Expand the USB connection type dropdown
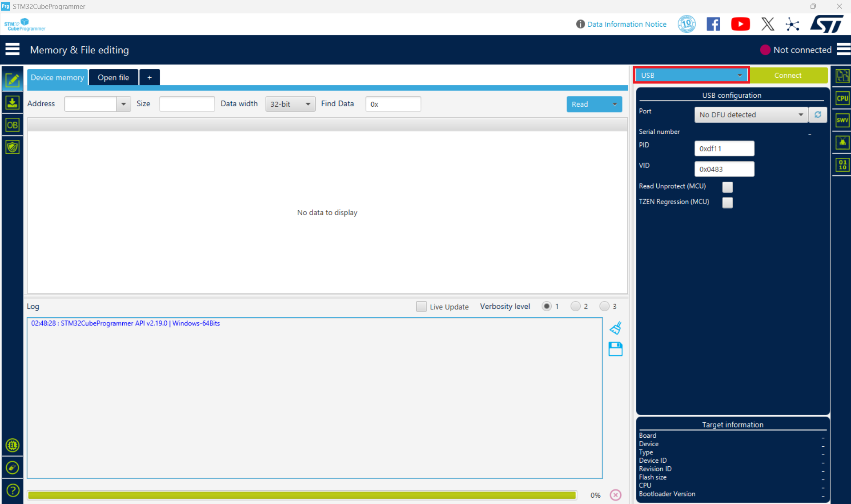Image resolution: width=851 pixels, height=504 pixels. [x=691, y=75]
